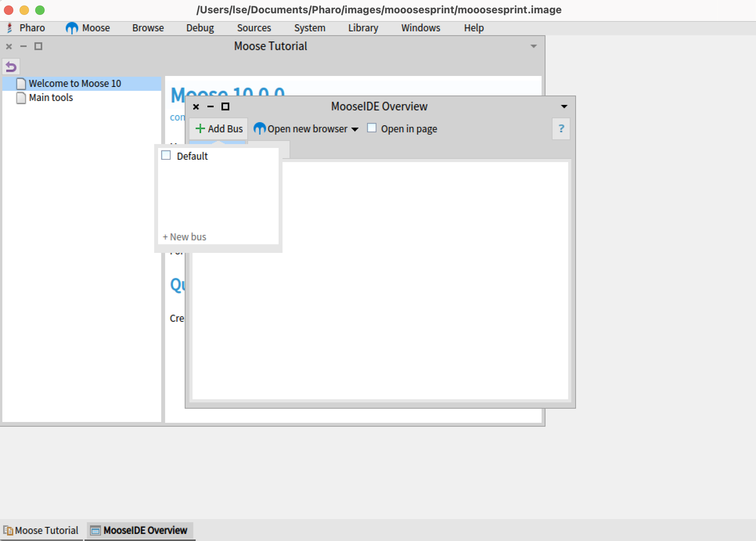This screenshot has width=756, height=541.
Task: Open the Library menu
Action: tap(363, 28)
